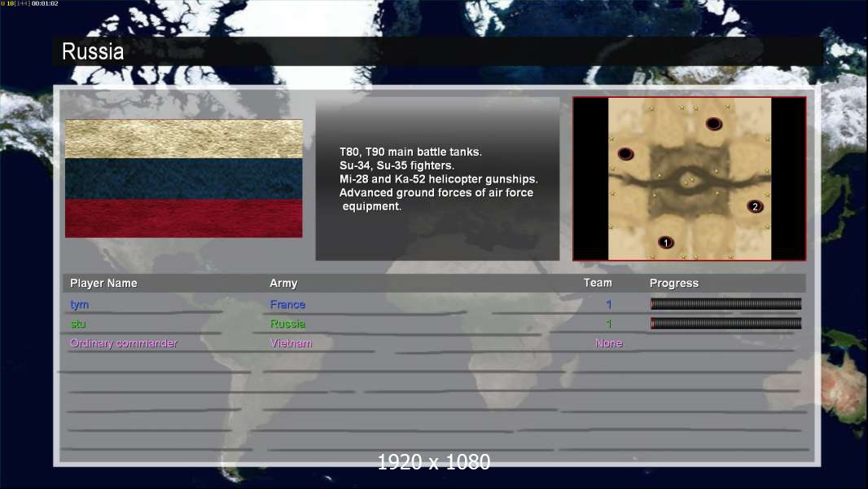Click team number 1 in stu's row
Viewport: 868px width, 489px height.
click(609, 324)
